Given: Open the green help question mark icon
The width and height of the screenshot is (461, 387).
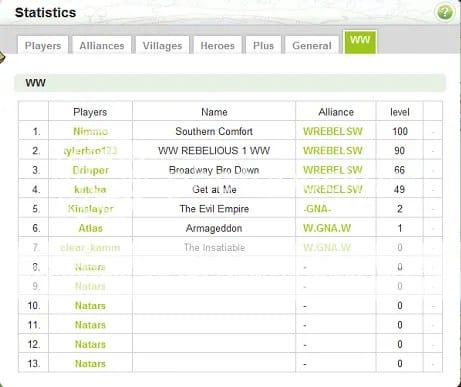Looking at the screenshot, I should 445,13.
